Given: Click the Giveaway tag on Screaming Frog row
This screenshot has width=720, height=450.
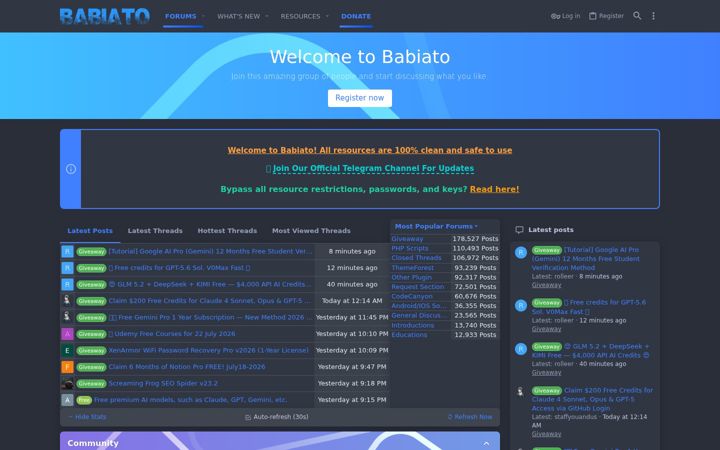Looking at the screenshot, I should 91,383.
